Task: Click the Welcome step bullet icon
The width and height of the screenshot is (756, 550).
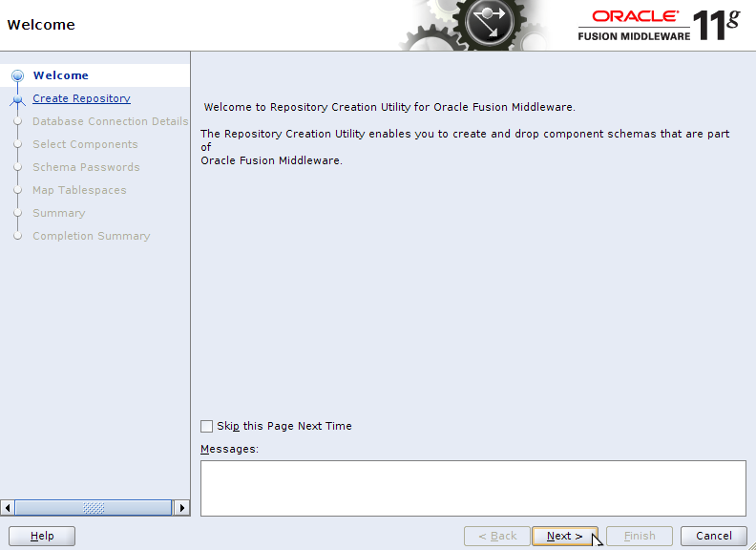Action: coord(18,75)
